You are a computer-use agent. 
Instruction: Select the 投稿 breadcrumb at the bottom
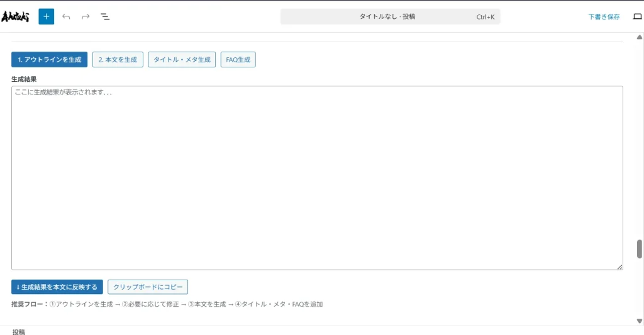pos(19,331)
